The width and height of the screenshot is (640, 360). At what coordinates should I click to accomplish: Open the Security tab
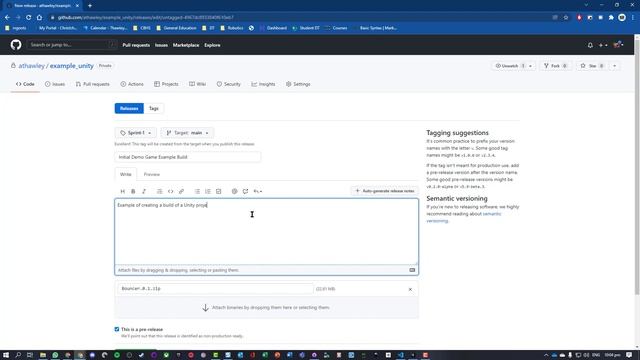point(229,84)
